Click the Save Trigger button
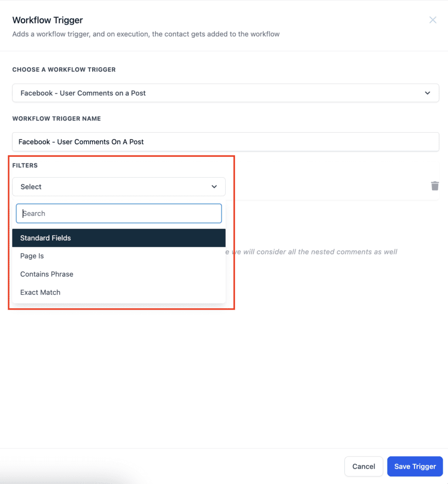The width and height of the screenshot is (448, 484). 414,467
